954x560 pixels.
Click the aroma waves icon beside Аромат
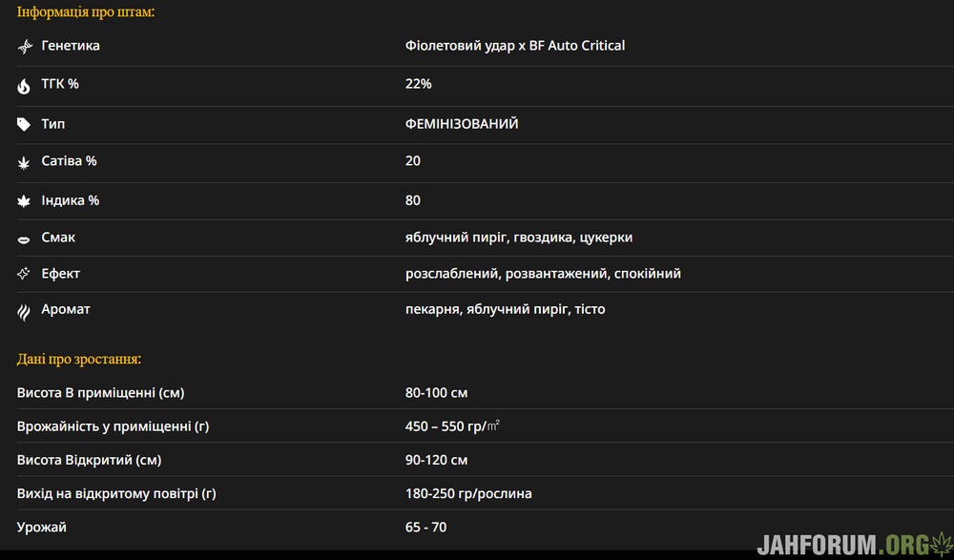pos(24,311)
